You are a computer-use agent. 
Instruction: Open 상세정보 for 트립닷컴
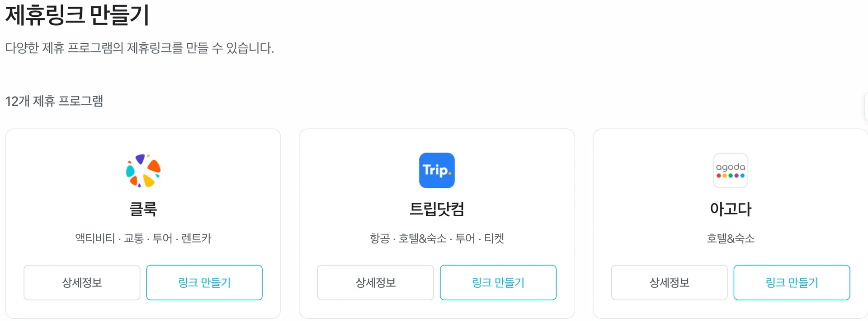tap(375, 282)
